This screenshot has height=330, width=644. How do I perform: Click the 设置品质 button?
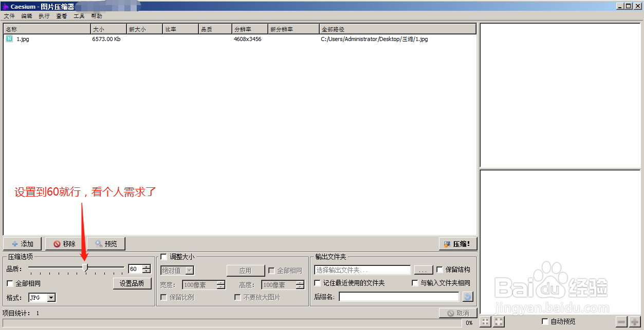[x=132, y=283]
